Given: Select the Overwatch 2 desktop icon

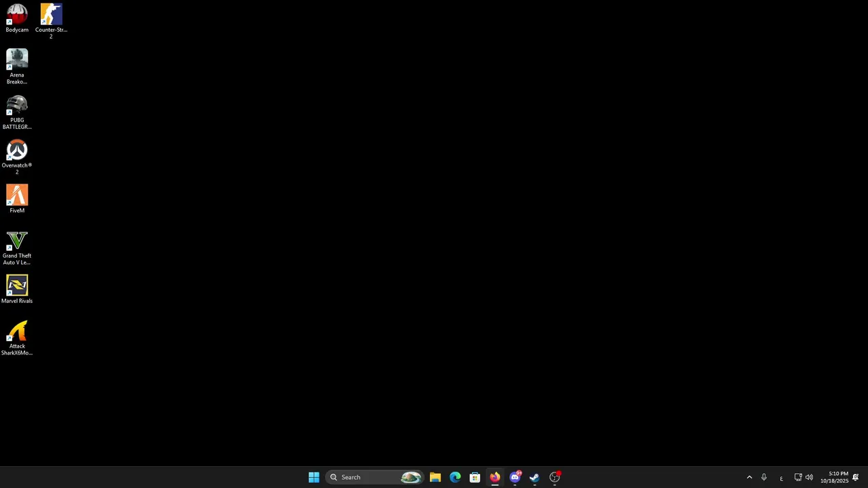Looking at the screenshot, I should click(x=17, y=157).
